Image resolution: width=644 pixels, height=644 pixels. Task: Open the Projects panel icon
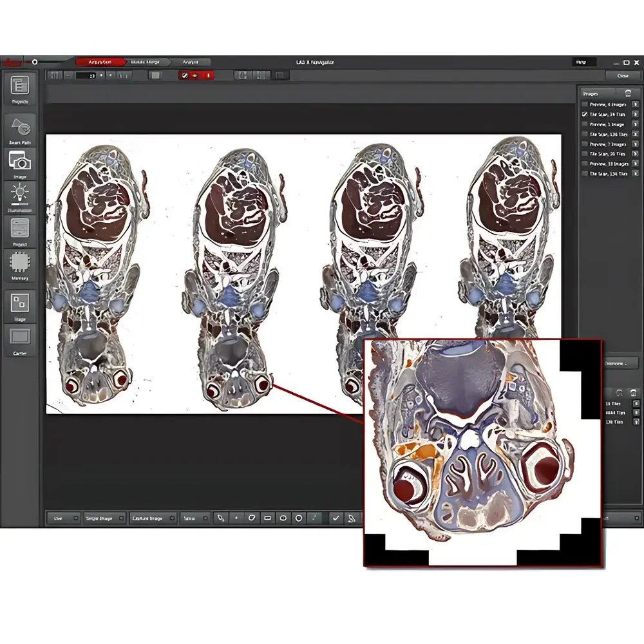point(20,86)
